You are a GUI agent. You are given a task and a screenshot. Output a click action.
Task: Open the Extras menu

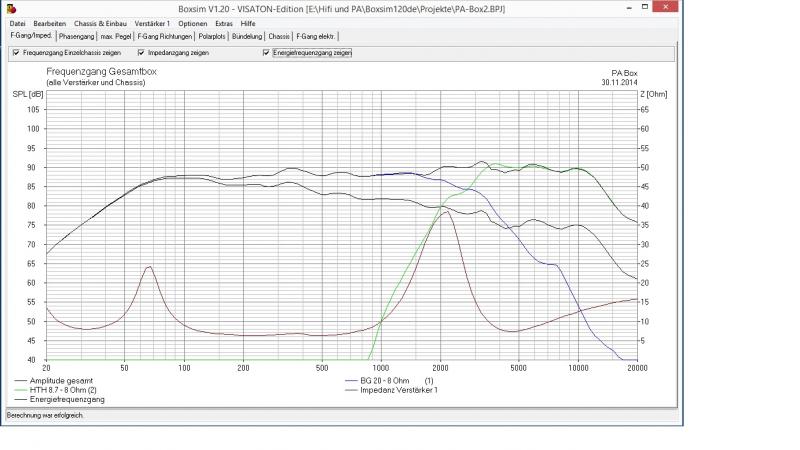click(x=223, y=23)
